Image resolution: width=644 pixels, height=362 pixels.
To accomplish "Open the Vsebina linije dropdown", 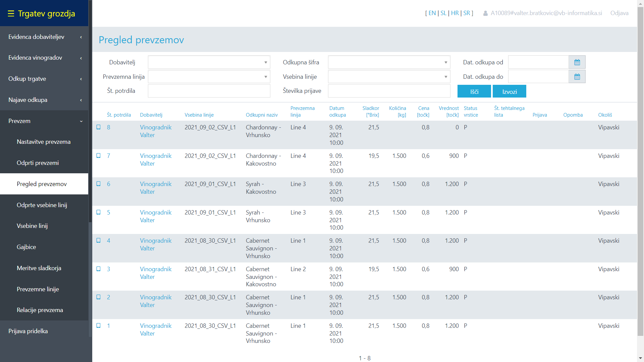I will point(389,77).
